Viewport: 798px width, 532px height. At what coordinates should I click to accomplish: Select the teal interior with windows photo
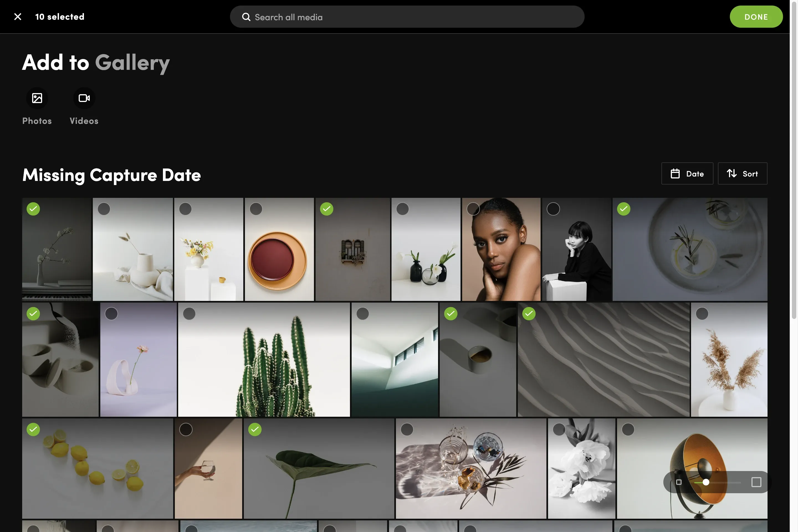[x=362, y=314]
